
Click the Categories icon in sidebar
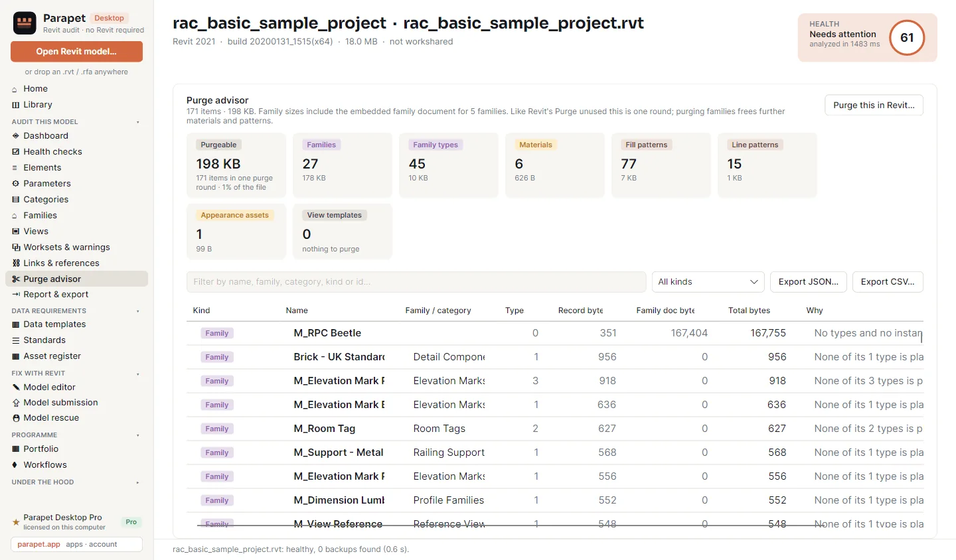[15, 200]
